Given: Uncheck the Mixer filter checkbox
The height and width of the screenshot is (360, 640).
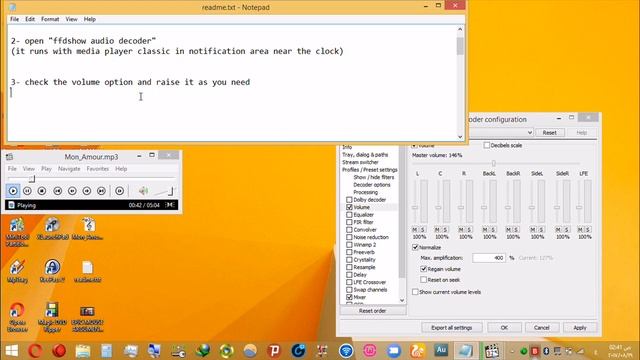Looking at the screenshot, I should 349,297.
